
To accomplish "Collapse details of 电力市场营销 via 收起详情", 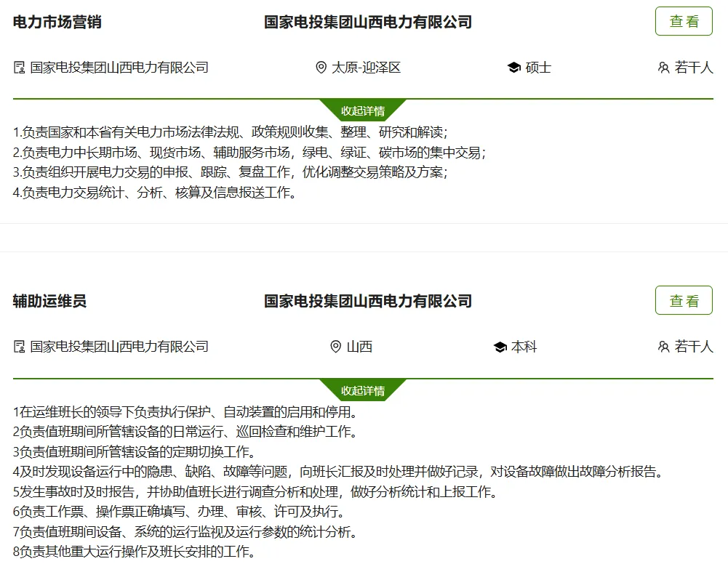I will [x=363, y=111].
